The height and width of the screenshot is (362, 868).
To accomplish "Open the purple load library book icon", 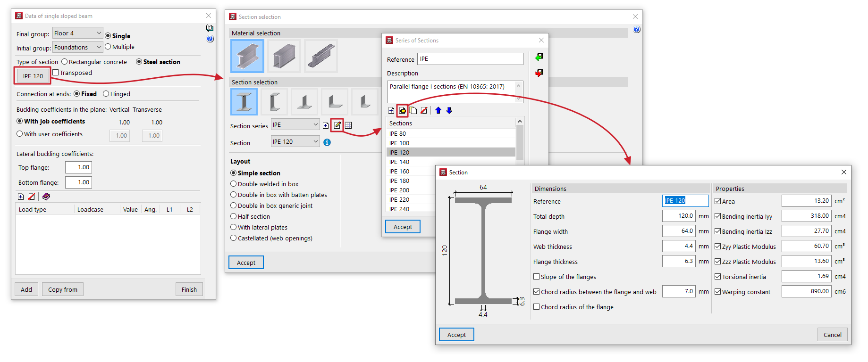I will pos(46,197).
